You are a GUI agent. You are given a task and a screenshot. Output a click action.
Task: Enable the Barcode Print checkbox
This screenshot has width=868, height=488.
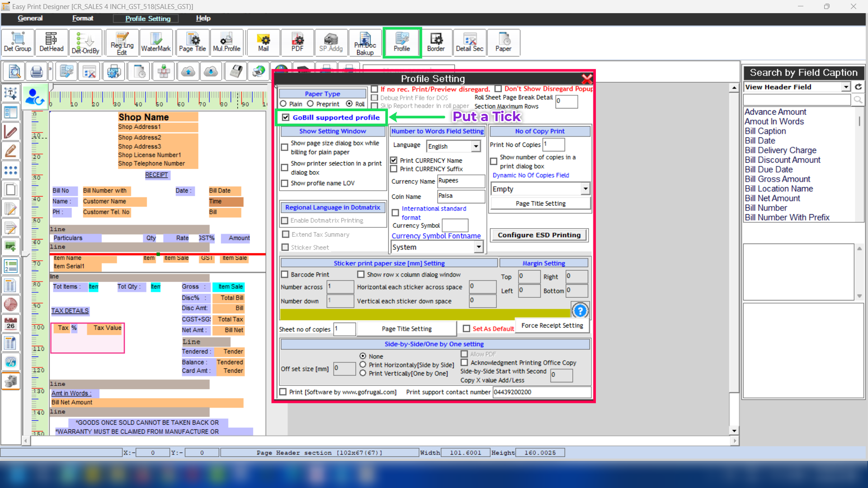(285, 274)
